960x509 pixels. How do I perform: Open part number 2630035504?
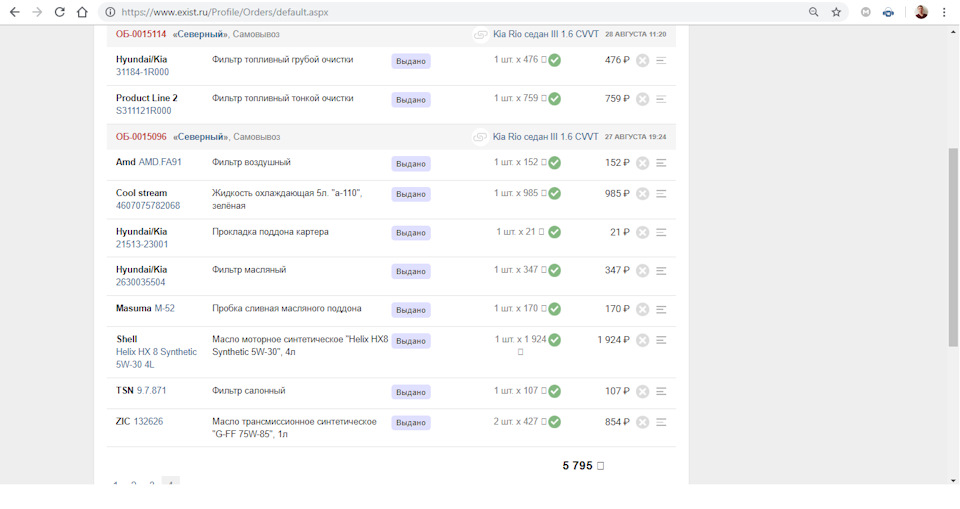point(141,282)
